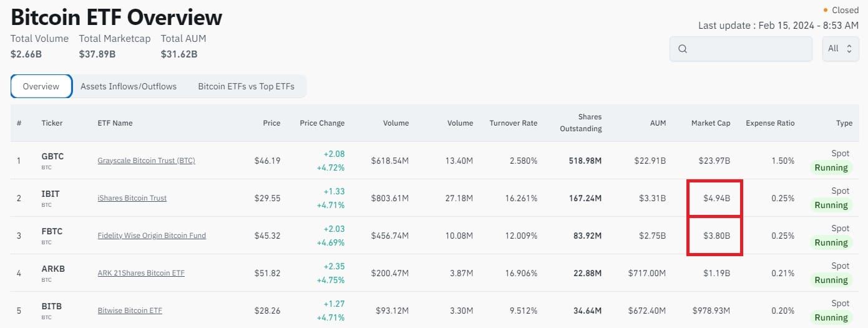This screenshot has height=328, width=868.
Task: Click the $717.00M AUM value
Action: tap(647, 273)
